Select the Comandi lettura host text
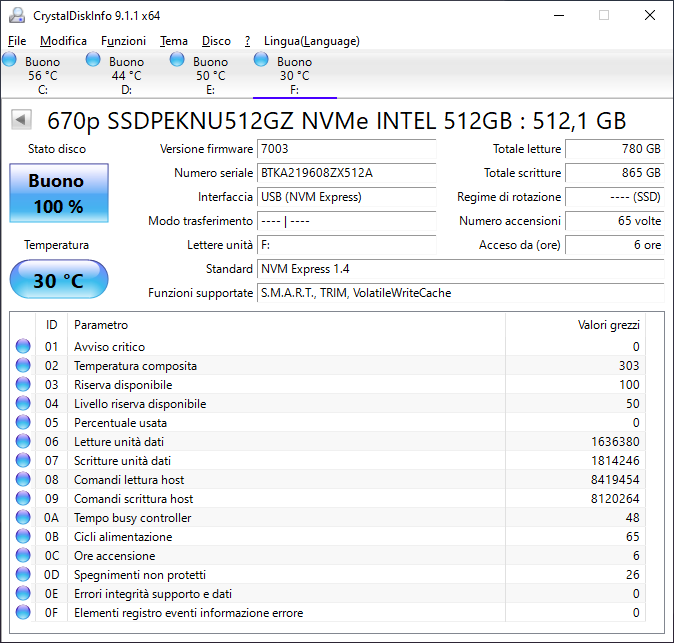 click(x=129, y=480)
